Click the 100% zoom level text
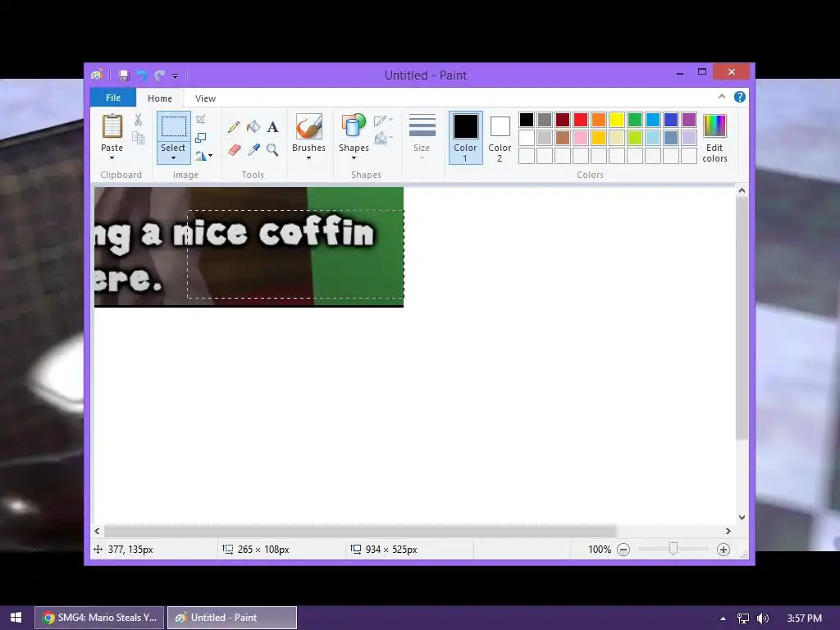 click(600, 550)
